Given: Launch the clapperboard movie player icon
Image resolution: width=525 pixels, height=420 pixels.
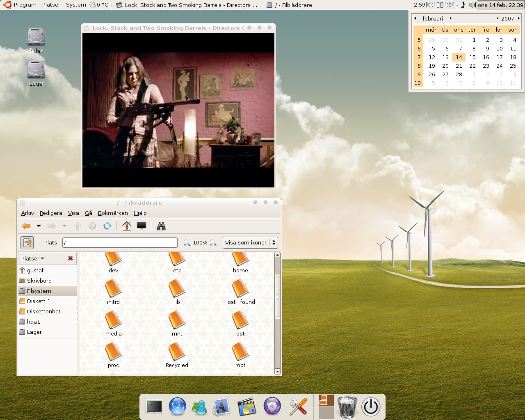Looking at the screenshot, I should pyautogui.click(x=247, y=407).
